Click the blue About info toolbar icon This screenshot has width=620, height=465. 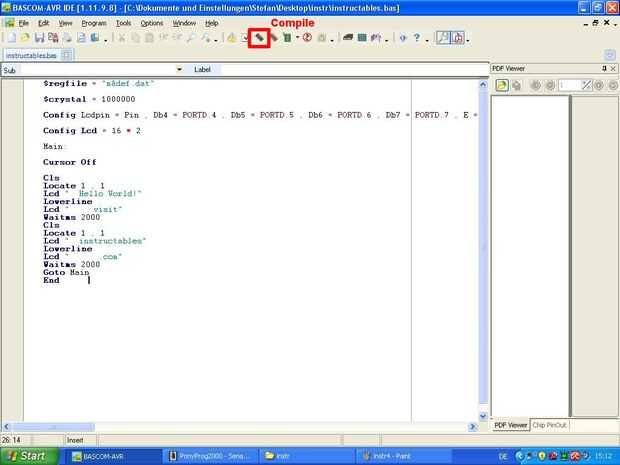[403, 38]
